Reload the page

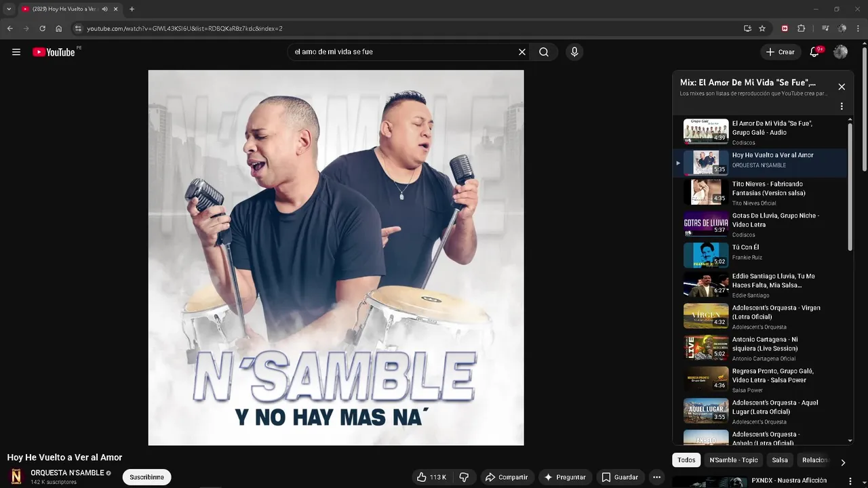[x=42, y=28]
